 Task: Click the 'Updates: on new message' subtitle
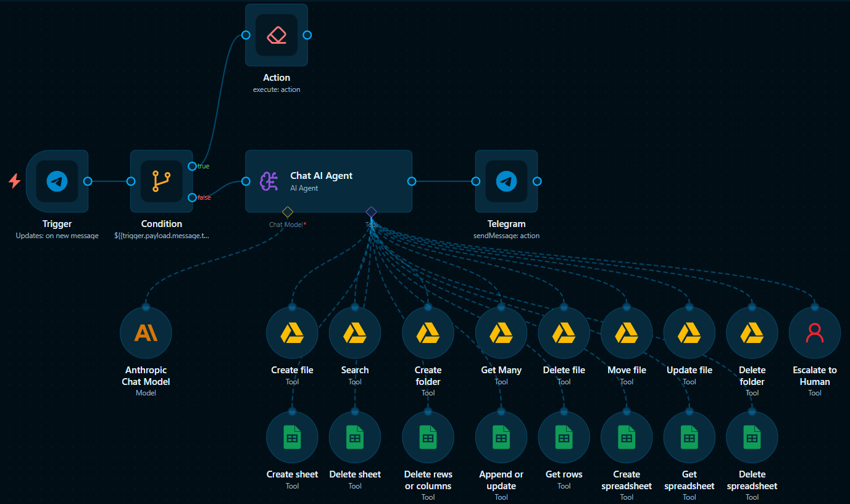[57, 236]
